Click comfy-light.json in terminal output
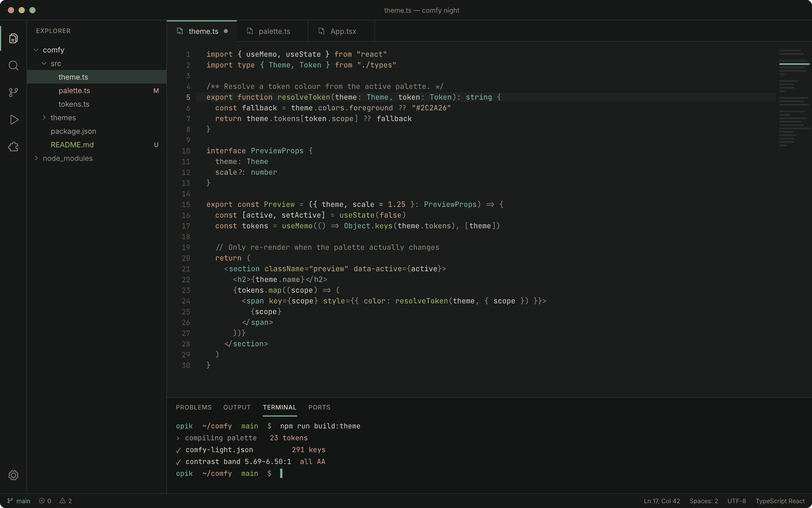812x508 pixels. click(219, 450)
